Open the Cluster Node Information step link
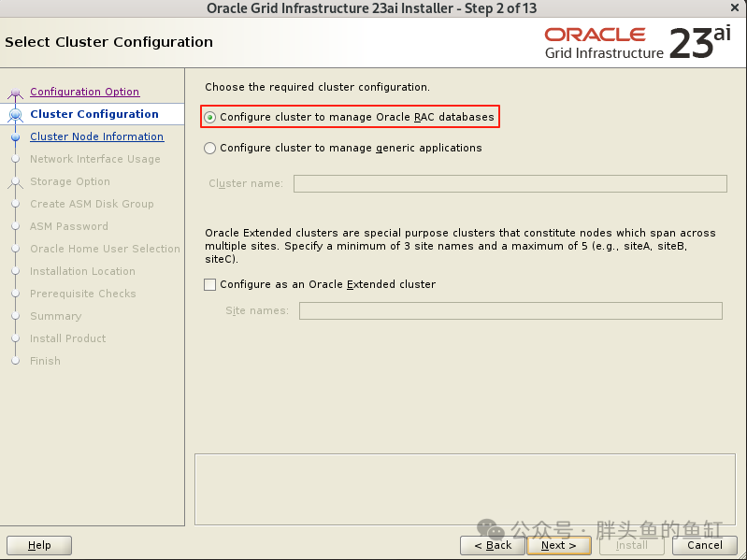Image resolution: width=747 pixels, height=560 pixels. click(x=96, y=136)
